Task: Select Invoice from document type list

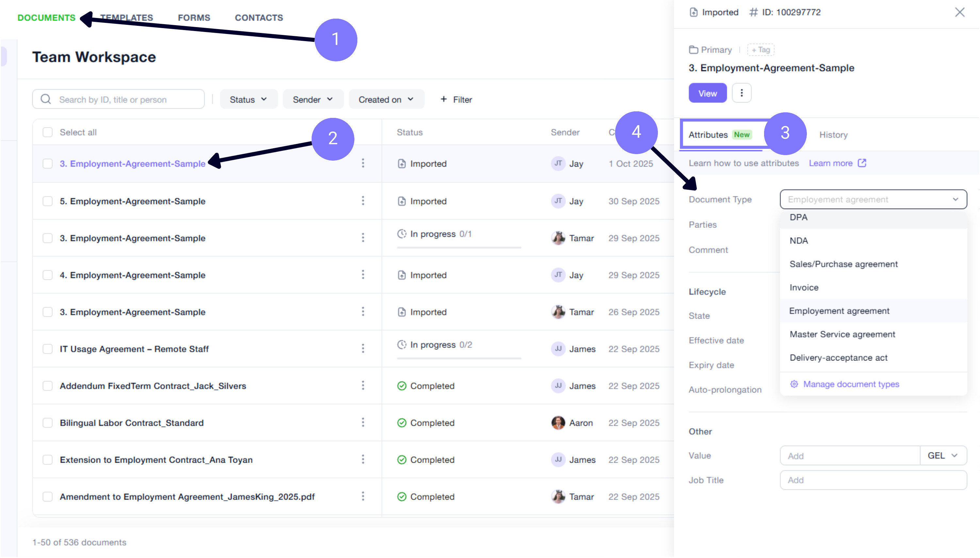Action: [x=873, y=287]
